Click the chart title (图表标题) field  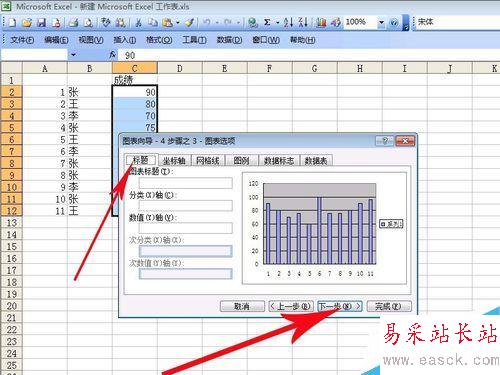[x=185, y=183]
